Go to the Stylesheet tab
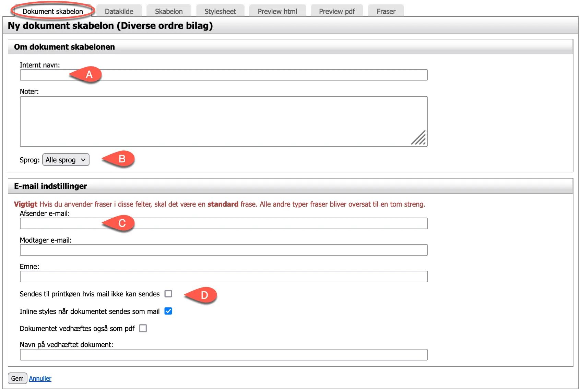Image resolution: width=581 pixels, height=392 pixels. (220, 11)
